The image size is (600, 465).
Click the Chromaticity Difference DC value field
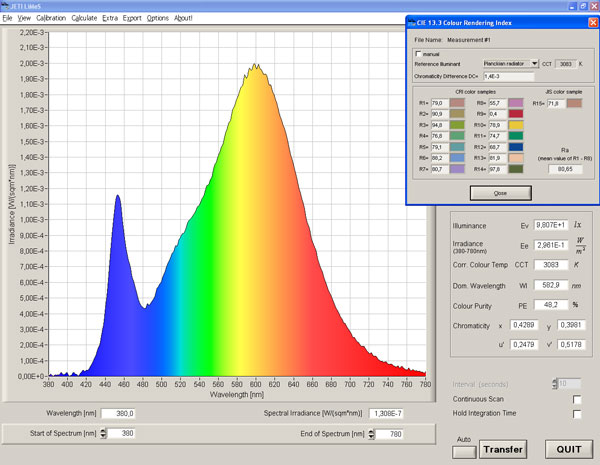509,76
